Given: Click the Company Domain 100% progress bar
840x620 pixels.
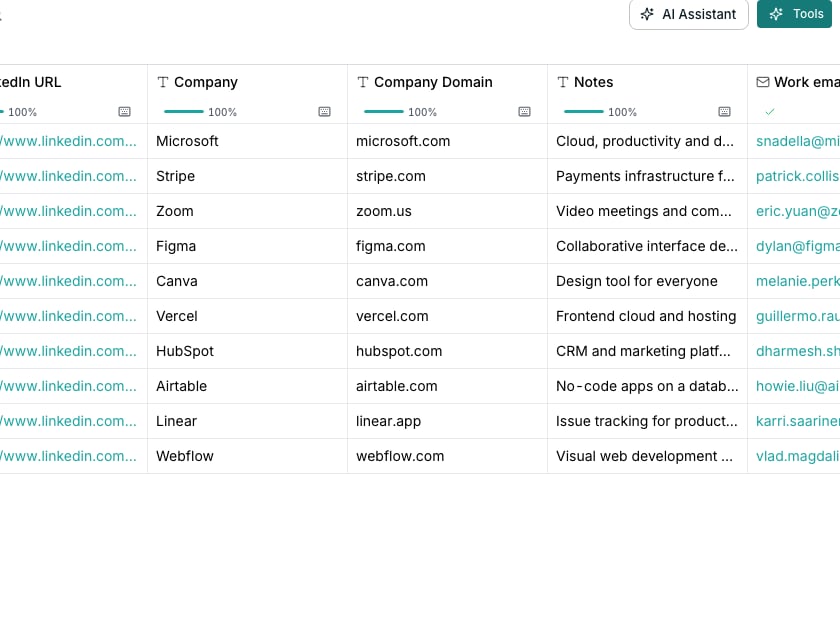Looking at the screenshot, I should (384, 111).
